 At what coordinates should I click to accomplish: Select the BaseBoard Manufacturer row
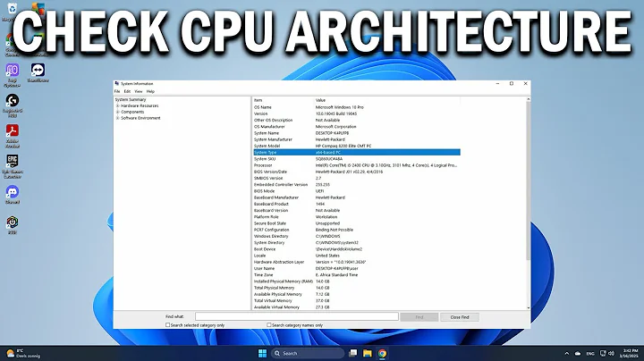[x=357, y=197]
